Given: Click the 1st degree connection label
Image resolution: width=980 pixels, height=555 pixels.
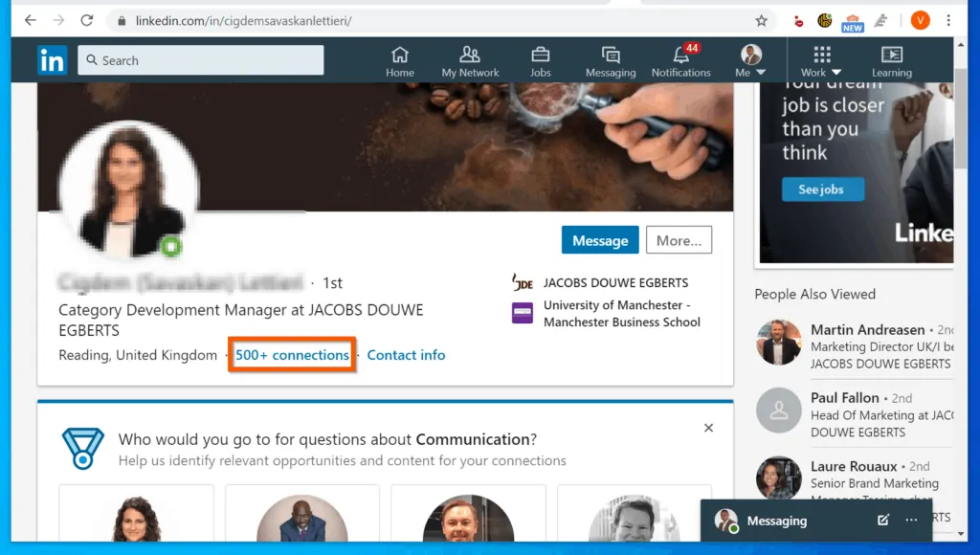Looking at the screenshot, I should coord(332,283).
